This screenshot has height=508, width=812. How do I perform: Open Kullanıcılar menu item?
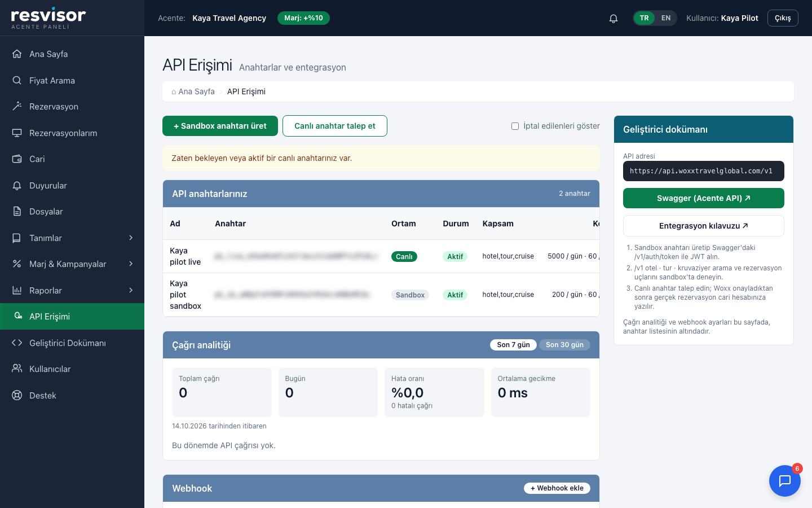coord(72,369)
